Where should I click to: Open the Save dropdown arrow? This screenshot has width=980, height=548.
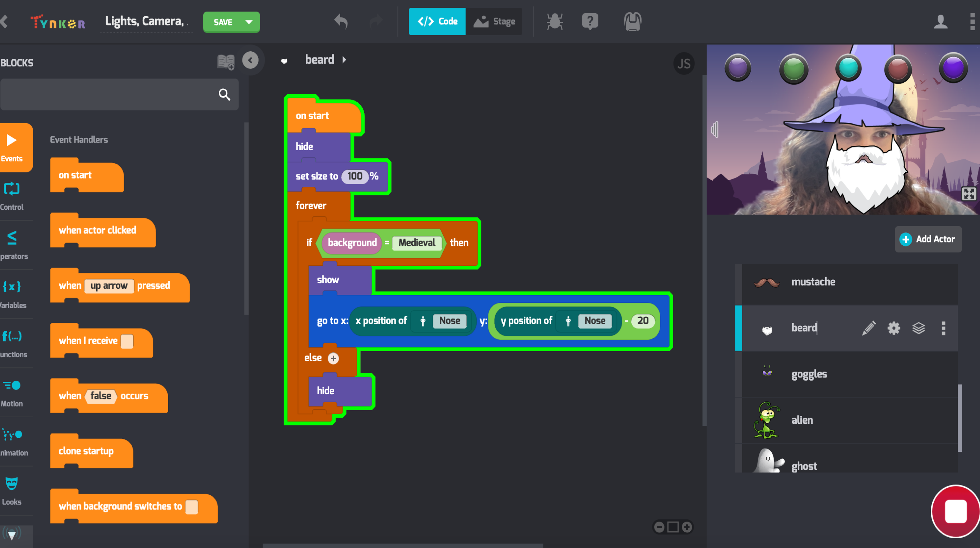point(249,22)
